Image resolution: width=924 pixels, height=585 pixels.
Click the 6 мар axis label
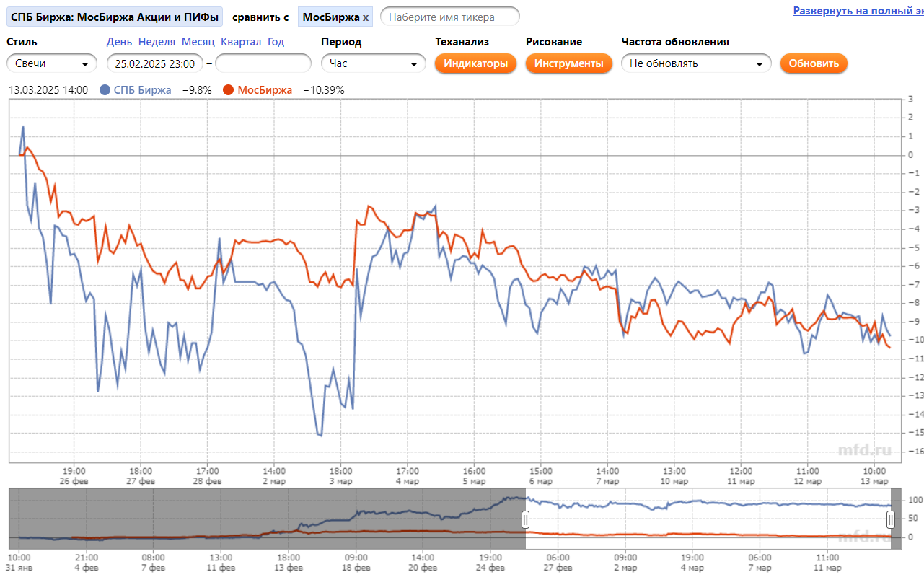[x=541, y=481]
